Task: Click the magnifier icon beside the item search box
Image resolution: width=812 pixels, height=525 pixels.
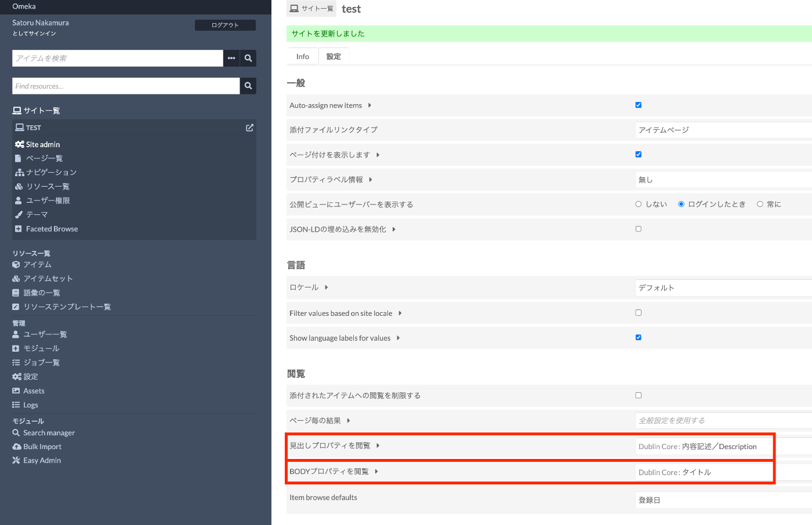Action: (x=248, y=58)
